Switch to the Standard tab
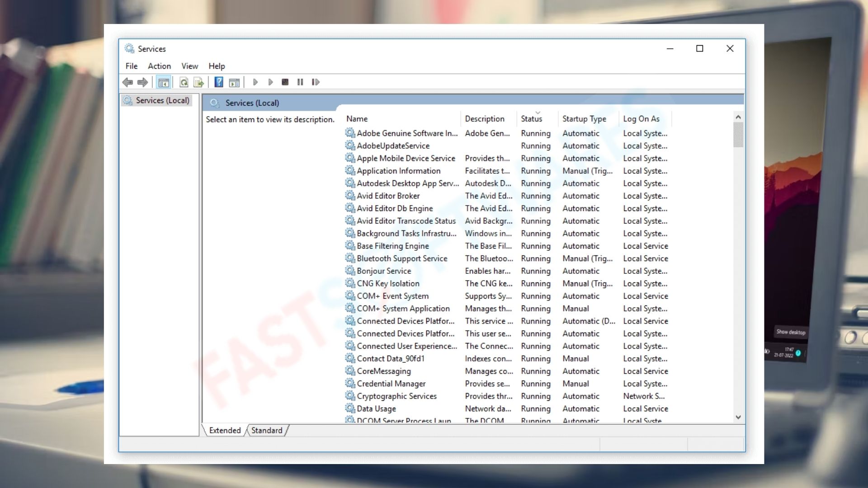 click(267, 431)
